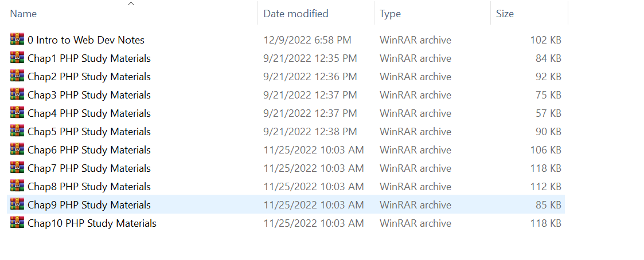Select the Chap7 PHP Study Materials file name
Image resolution: width=644 pixels, height=260 pixels.
pyautogui.click(x=89, y=168)
